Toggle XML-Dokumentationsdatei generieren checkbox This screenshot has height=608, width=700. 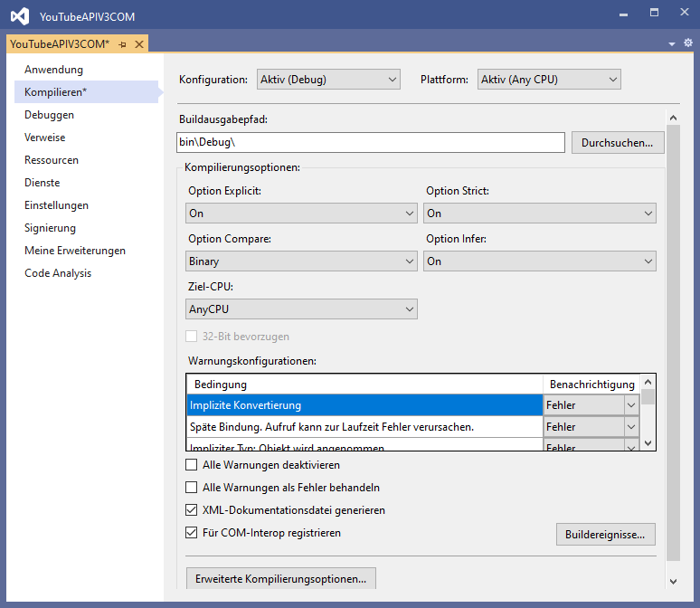[x=191, y=510]
